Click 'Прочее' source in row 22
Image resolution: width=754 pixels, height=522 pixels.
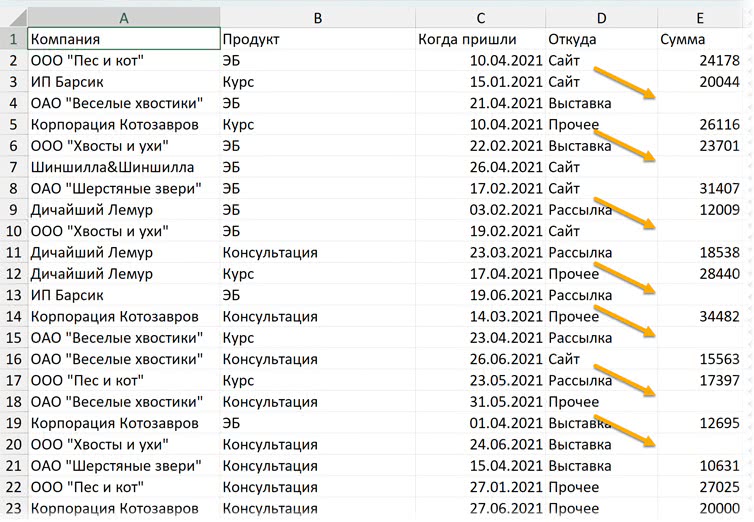pos(602,487)
